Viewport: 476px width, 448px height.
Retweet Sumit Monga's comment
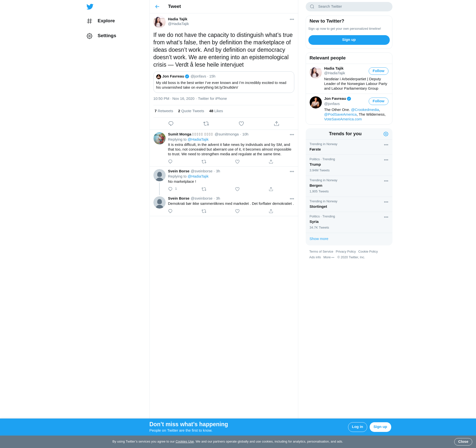point(204,162)
